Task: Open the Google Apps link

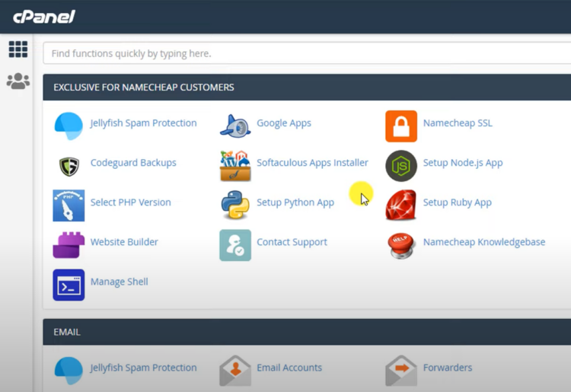Action: (284, 123)
